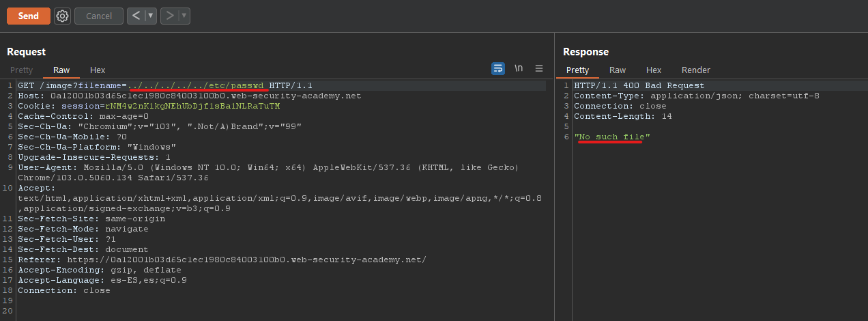
Task: Select the Response Pretty tab
Action: 577,70
